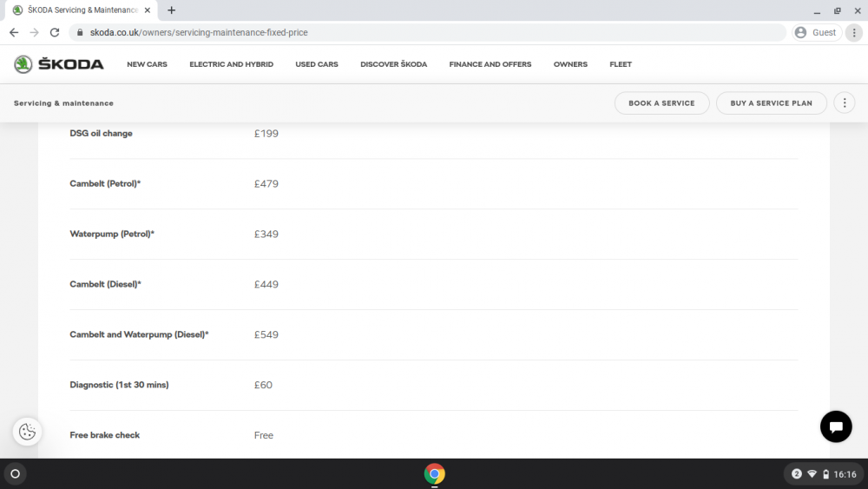
Task: Click the battery status icon
Action: click(x=826, y=474)
